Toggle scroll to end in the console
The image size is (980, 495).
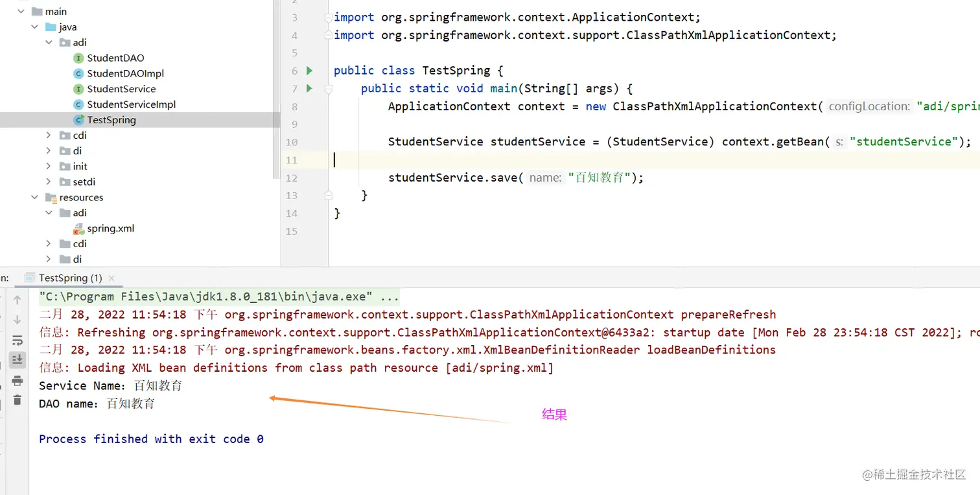pyautogui.click(x=17, y=359)
